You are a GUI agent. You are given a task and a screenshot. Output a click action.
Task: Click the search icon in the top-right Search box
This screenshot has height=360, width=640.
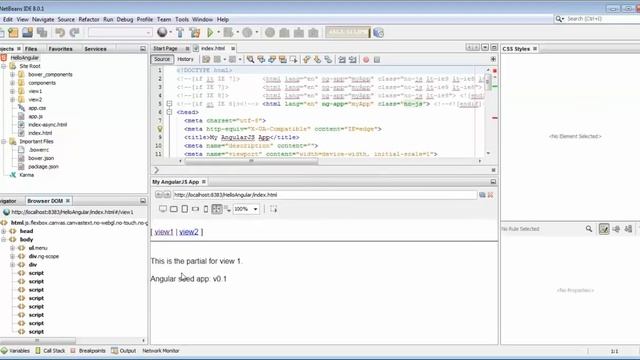point(559,19)
